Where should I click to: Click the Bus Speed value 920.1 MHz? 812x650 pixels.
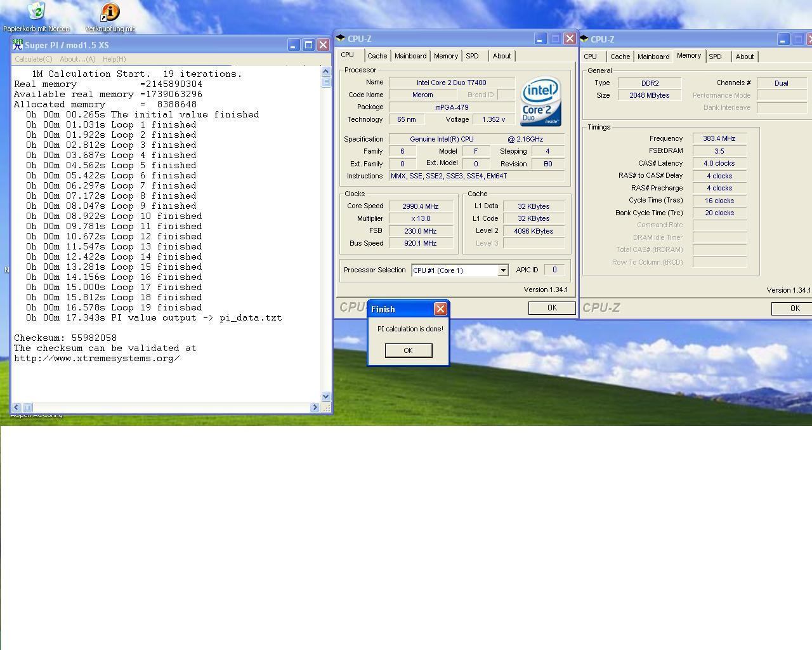click(x=421, y=243)
